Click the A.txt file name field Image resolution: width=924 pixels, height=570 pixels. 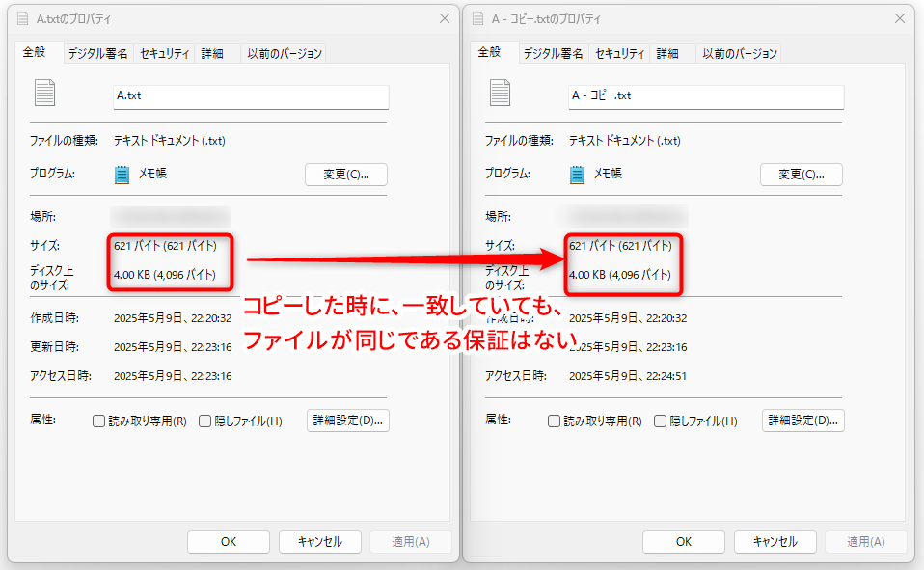(x=251, y=96)
